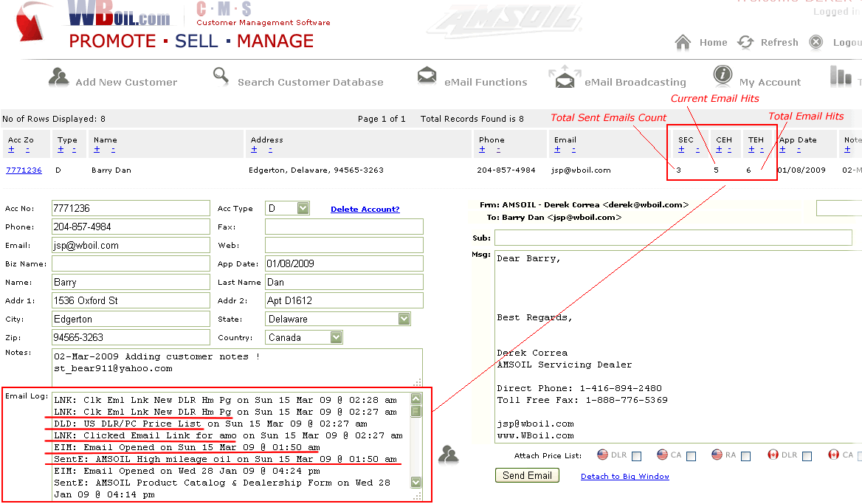The height and width of the screenshot is (504, 862).
Task: Click the App Date field in the form
Action: click(x=344, y=264)
